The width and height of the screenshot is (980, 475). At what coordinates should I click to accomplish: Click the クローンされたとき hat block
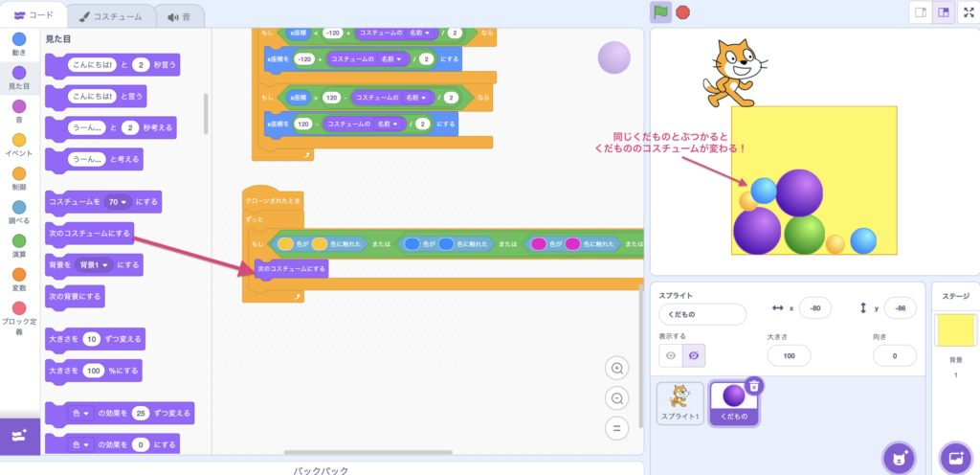pyautogui.click(x=273, y=199)
